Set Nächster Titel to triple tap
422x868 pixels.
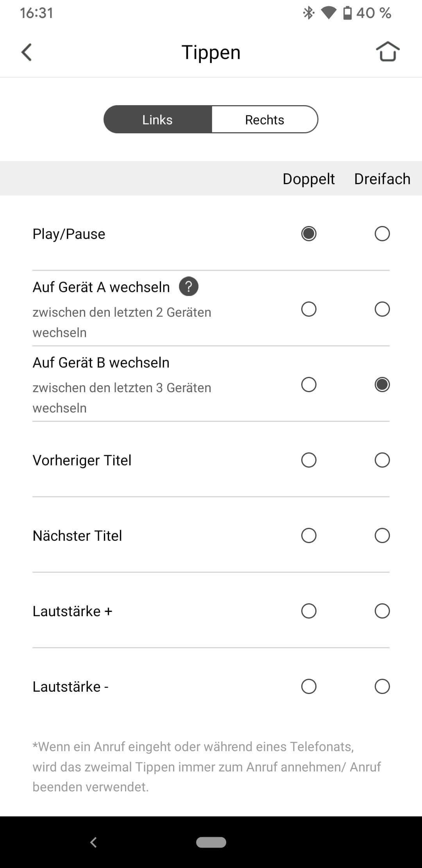click(382, 536)
